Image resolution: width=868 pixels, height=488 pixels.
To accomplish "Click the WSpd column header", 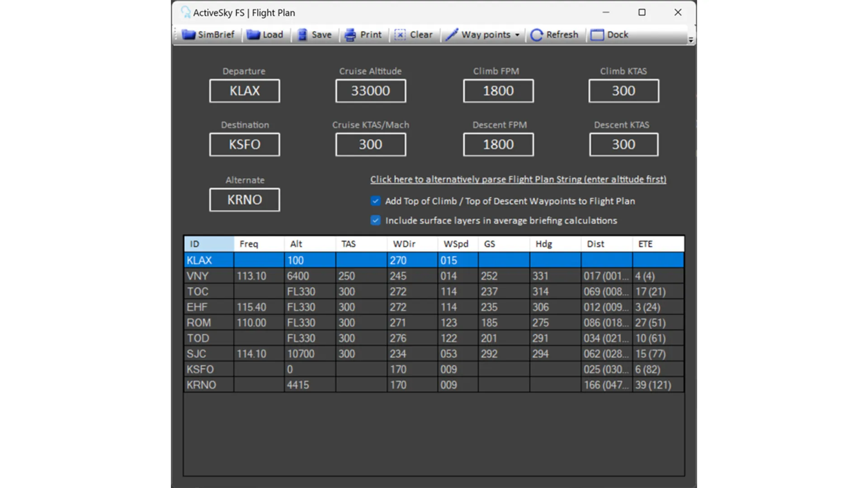I will coord(458,244).
